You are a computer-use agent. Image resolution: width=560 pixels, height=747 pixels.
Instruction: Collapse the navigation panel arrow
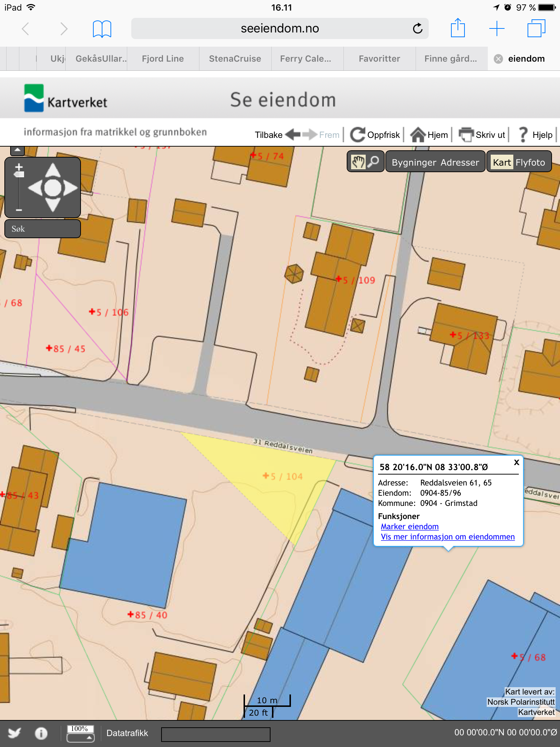17,150
